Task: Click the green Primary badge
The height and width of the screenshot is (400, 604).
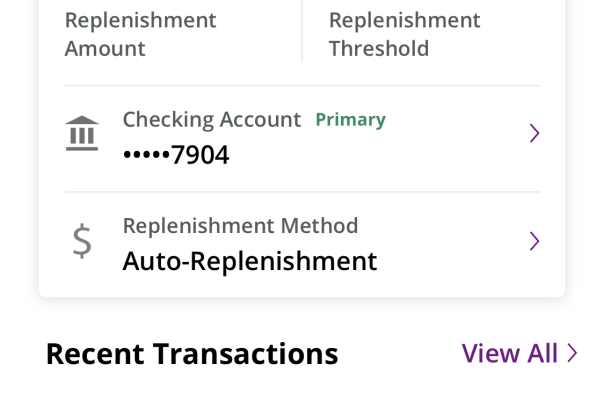Action: pos(351,119)
